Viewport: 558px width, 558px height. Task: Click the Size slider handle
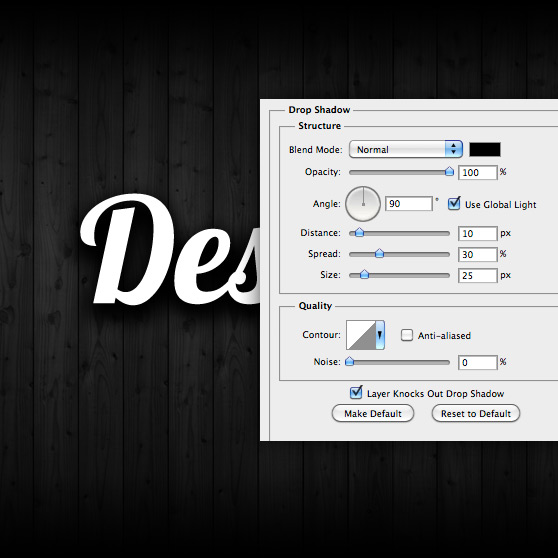pyautogui.click(x=364, y=275)
